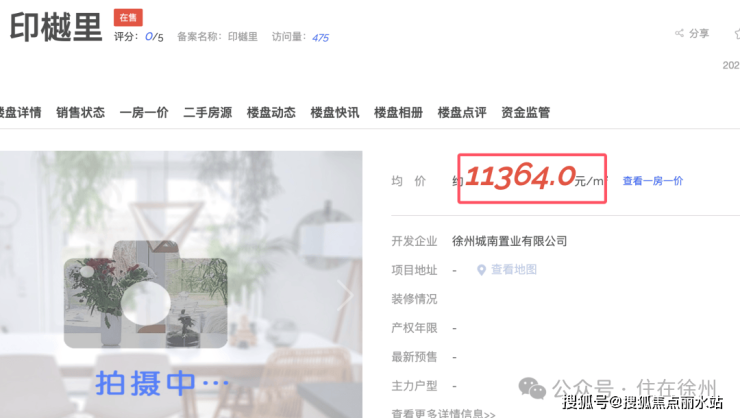
Task: Open the 二手房源 tab
Action: click(208, 112)
